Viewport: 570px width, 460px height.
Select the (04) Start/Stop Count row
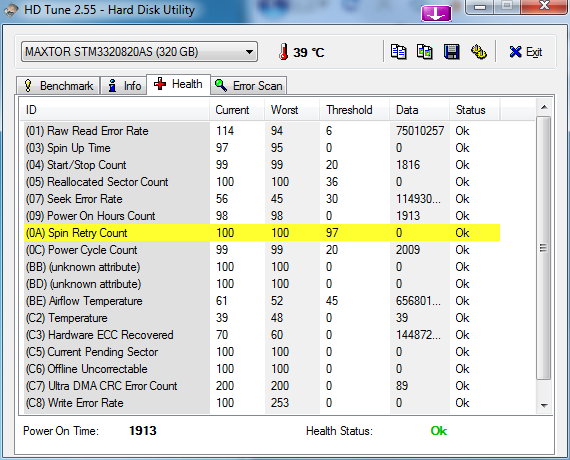262,165
